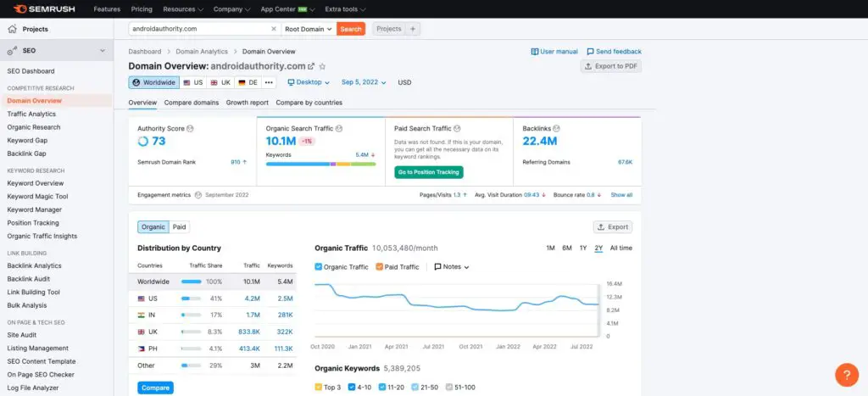Open the Projects home icon in sidebar

12,29
